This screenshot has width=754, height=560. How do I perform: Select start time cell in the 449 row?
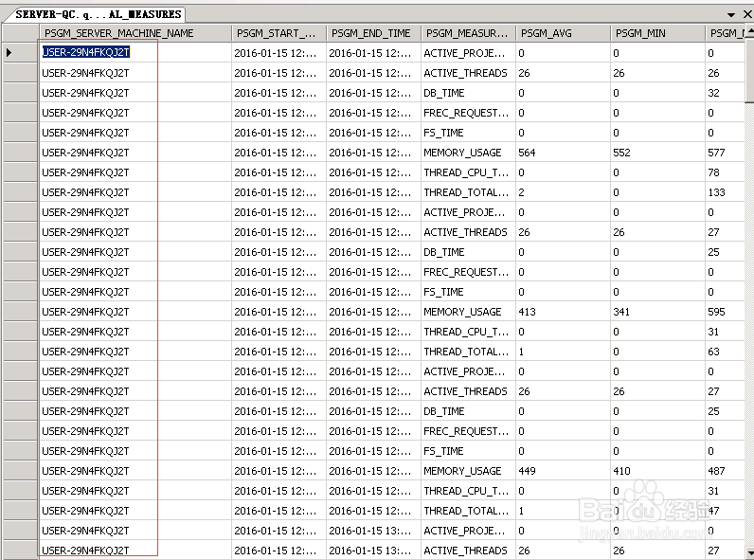(278, 471)
